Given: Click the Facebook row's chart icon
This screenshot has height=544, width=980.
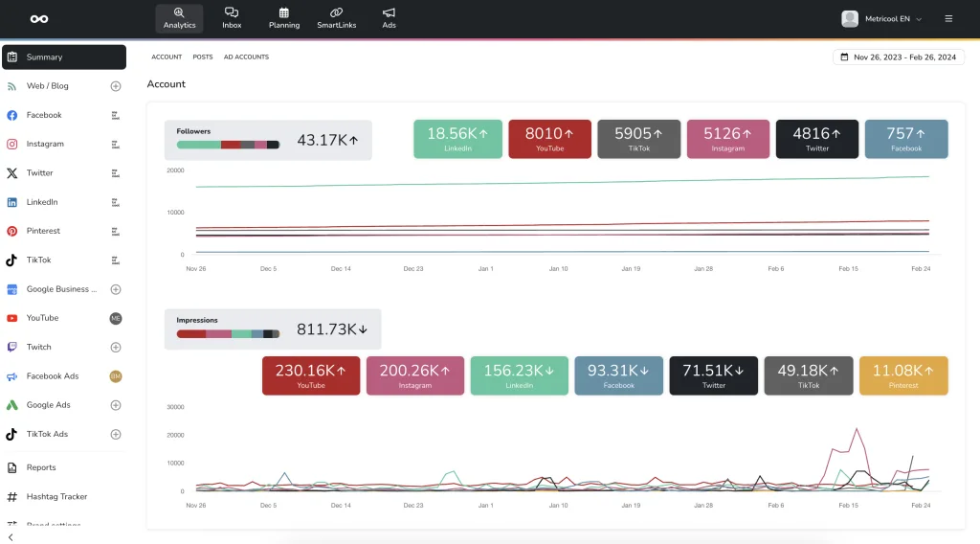Looking at the screenshot, I should [x=116, y=115].
